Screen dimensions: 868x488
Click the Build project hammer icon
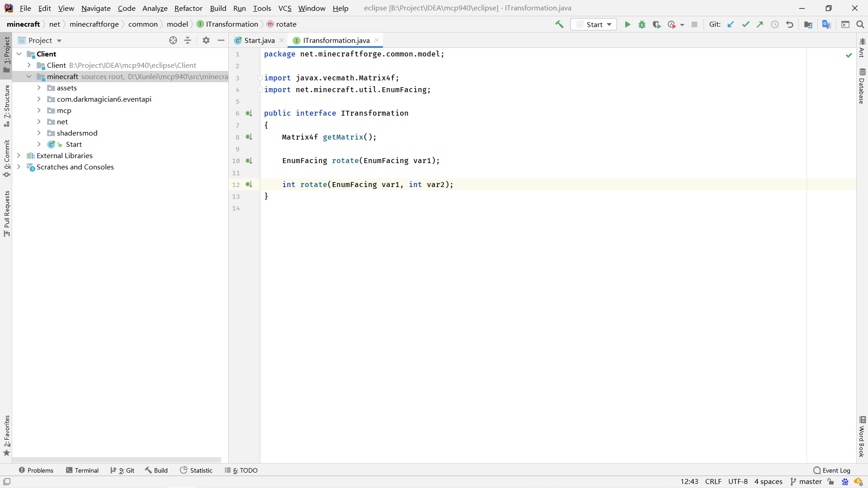(x=559, y=24)
